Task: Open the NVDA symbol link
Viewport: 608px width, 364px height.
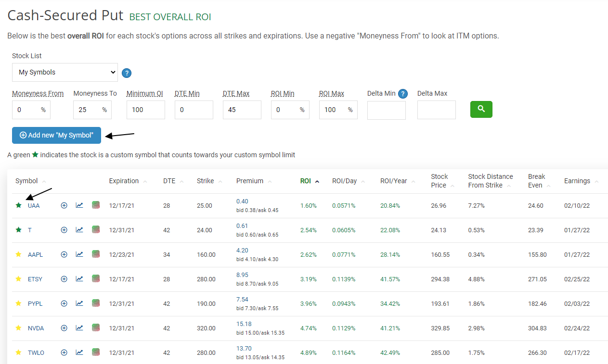Action: 36,328
